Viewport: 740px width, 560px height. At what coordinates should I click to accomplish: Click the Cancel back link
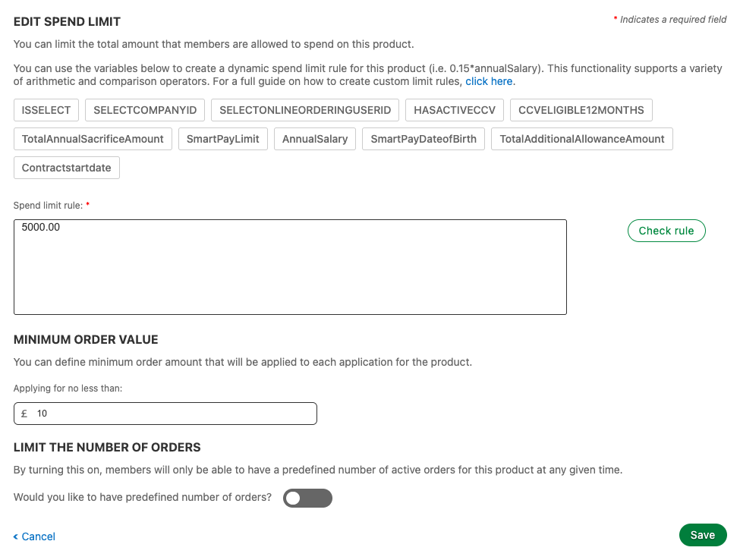37,536
